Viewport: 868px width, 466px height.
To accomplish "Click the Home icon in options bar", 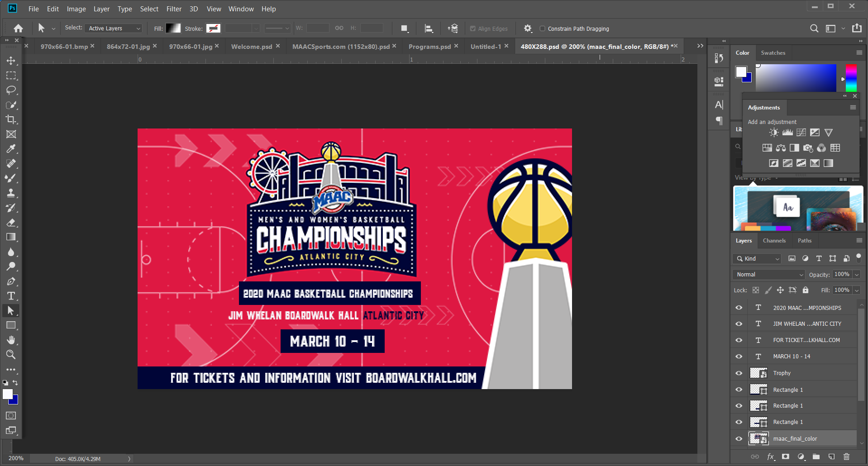I will pyautogui.click(x=18, y=29).
